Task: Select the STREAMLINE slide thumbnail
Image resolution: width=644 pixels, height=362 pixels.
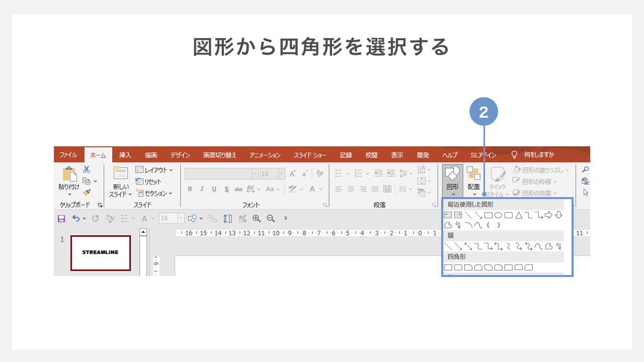Action: click(x=101, y=253)
